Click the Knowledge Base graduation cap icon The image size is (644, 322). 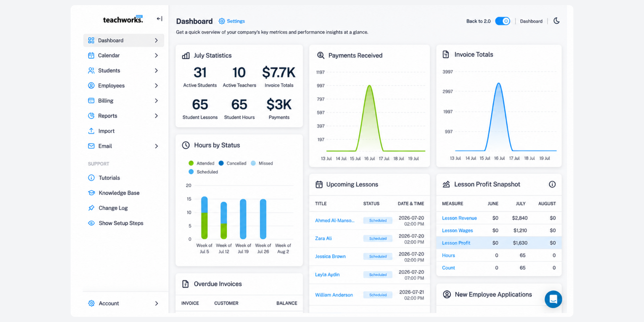click(x=91, y=193)
